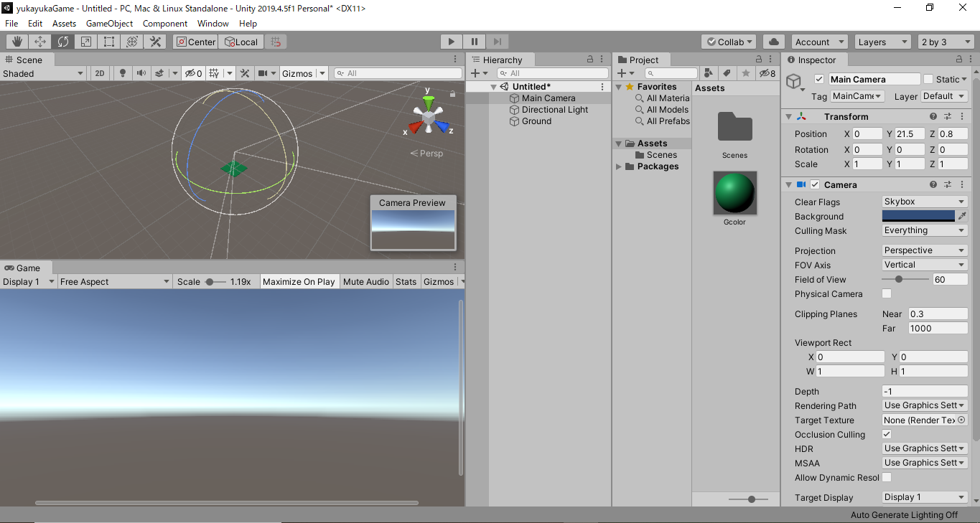Toggle Main Camera active checkbox

click(x=819, y=79)
